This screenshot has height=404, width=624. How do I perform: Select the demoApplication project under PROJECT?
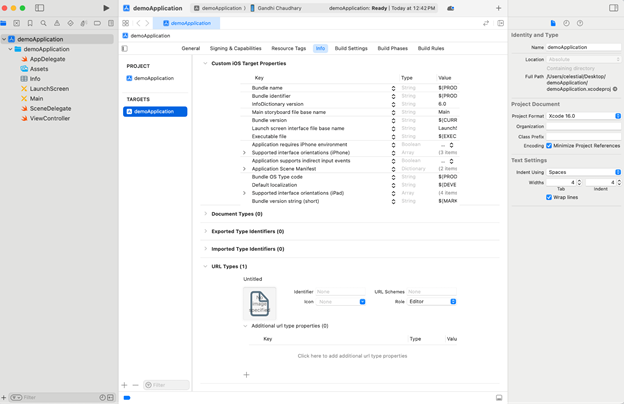[155, 78]
